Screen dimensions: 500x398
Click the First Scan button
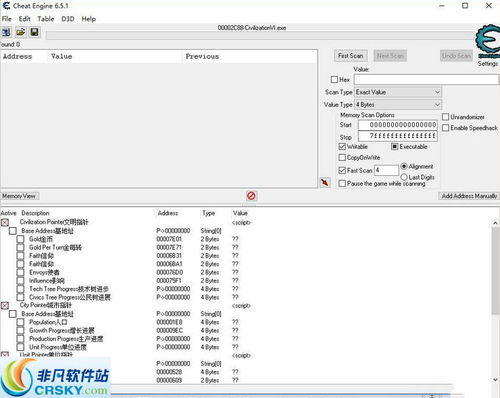click(x=351, y=56)
